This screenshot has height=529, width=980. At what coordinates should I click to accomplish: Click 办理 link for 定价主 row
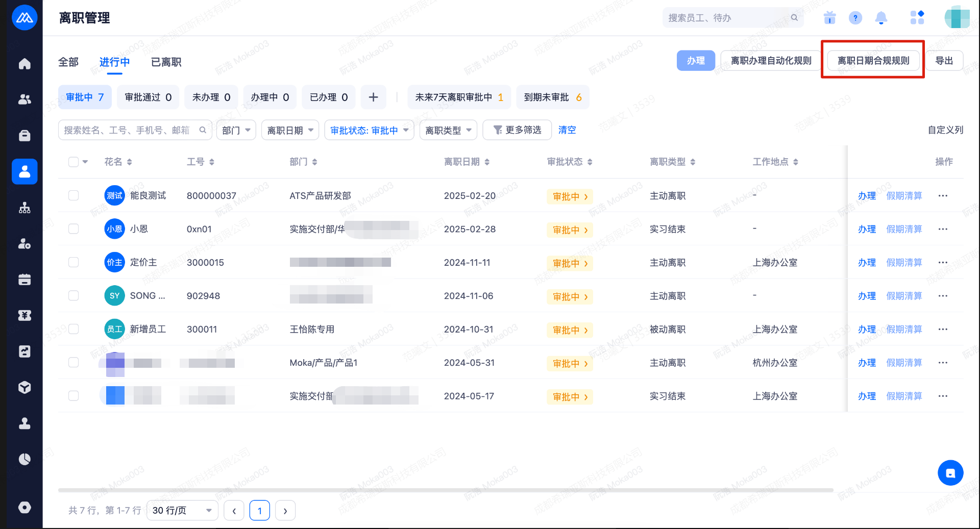click(x=867, y=262)
